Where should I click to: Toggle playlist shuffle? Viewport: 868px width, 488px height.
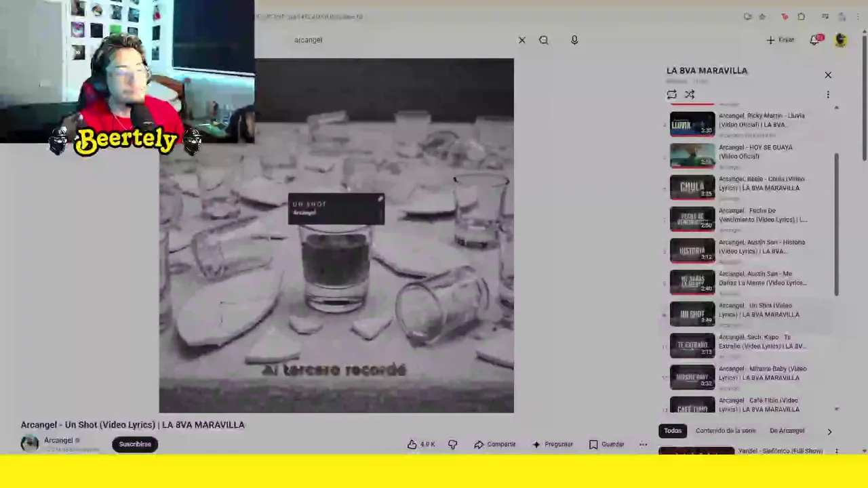pyautogui.click(x=690, y=95)
